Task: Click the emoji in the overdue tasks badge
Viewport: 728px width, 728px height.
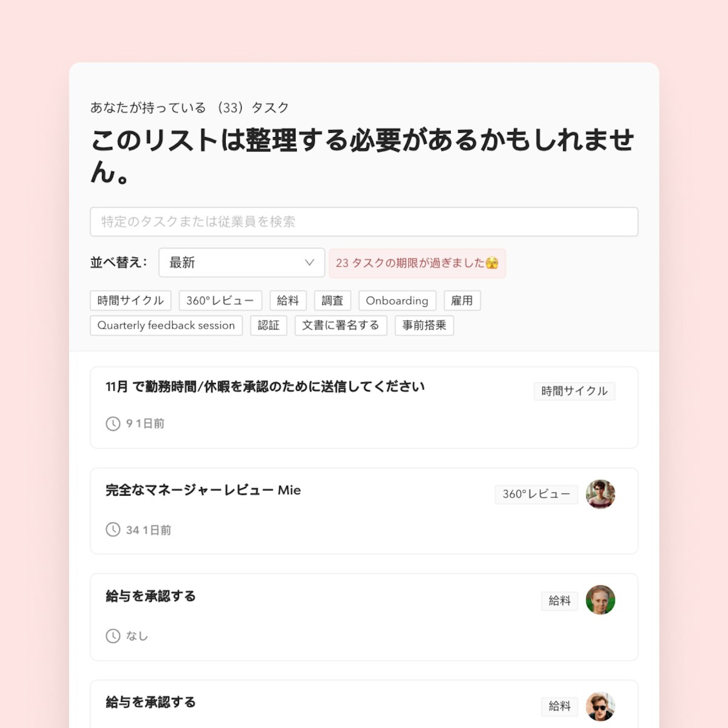Action: (x=492, y=263)
